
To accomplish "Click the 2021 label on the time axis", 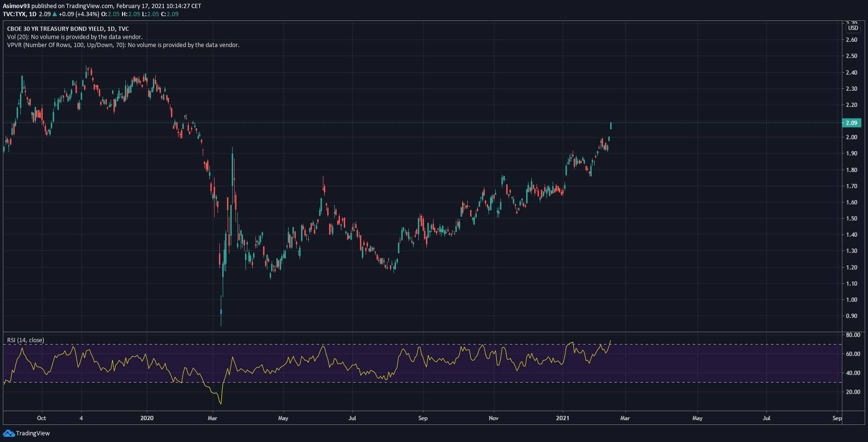I will point(563,418).
